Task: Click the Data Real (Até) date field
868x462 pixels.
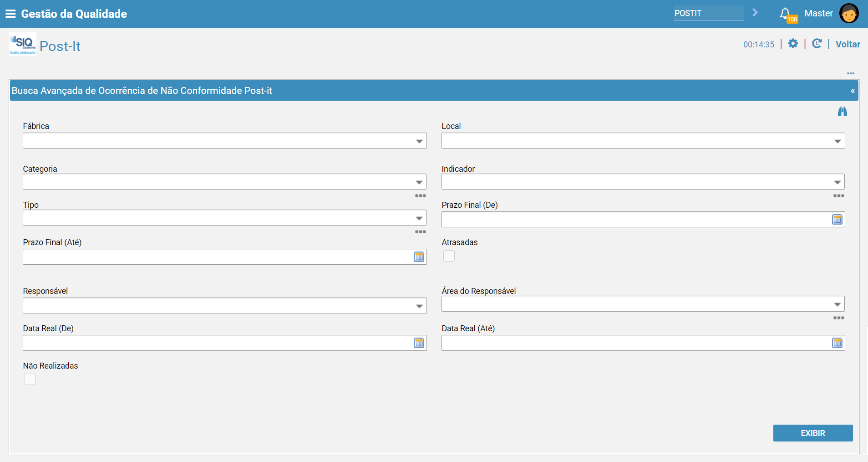Action: 643,343
